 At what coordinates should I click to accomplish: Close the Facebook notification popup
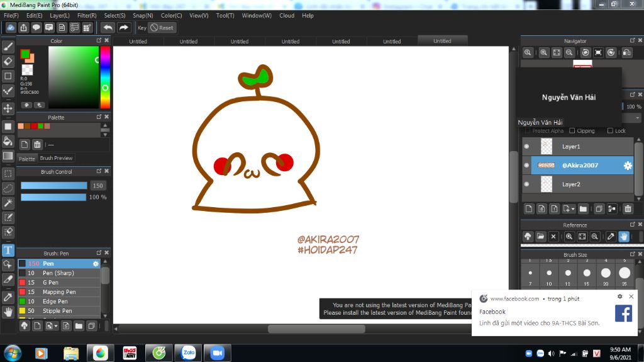pyautogui.click(x=631, y=296)
